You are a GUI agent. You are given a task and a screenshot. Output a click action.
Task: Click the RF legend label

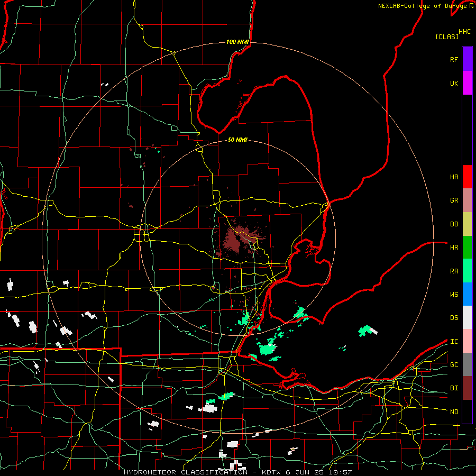(454, 59)
